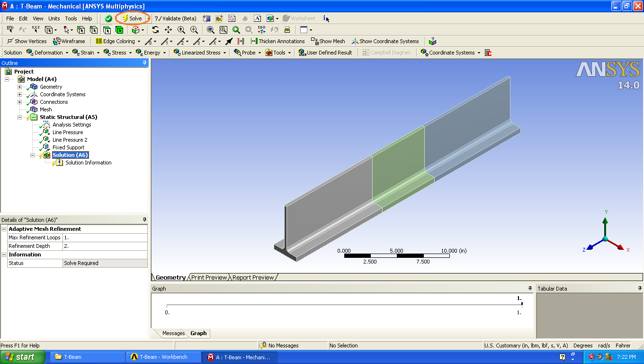Click the report icon after Coordinate Systems
This screenshot has width=644, height=364.
[488, 53]
